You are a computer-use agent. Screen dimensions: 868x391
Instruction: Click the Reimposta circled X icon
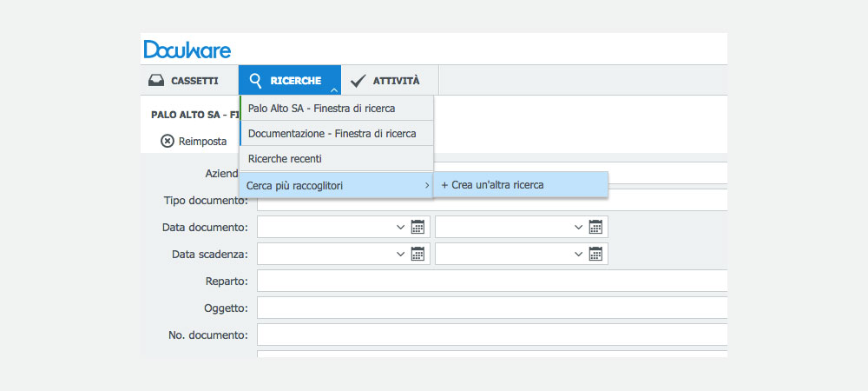click(x=168, y=142)
